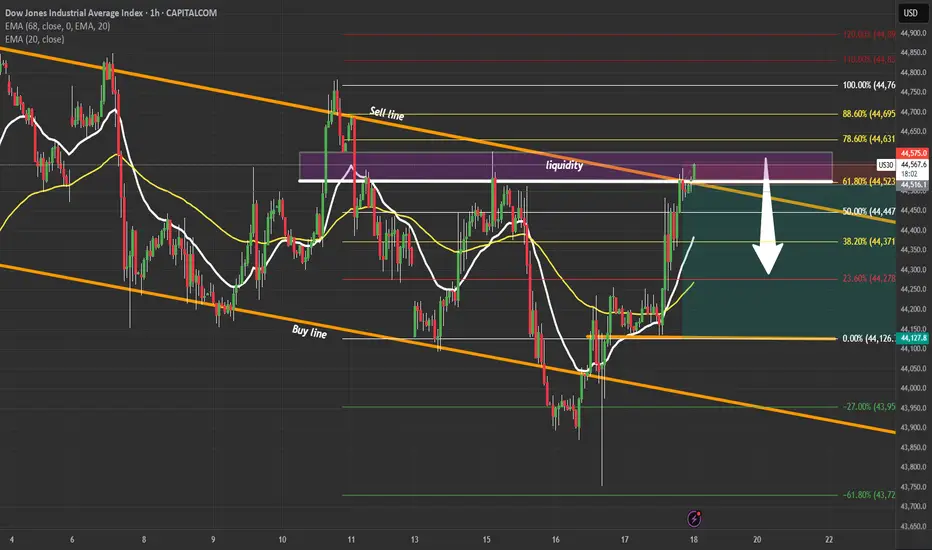
Task: Select the 'liquidity' zone label
Action: pos(564,165)
